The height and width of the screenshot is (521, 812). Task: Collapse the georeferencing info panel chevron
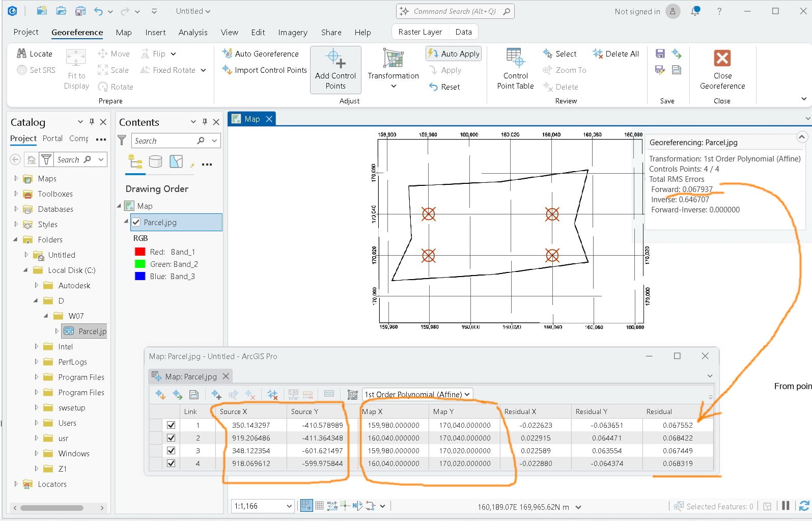tap(801, 137)
